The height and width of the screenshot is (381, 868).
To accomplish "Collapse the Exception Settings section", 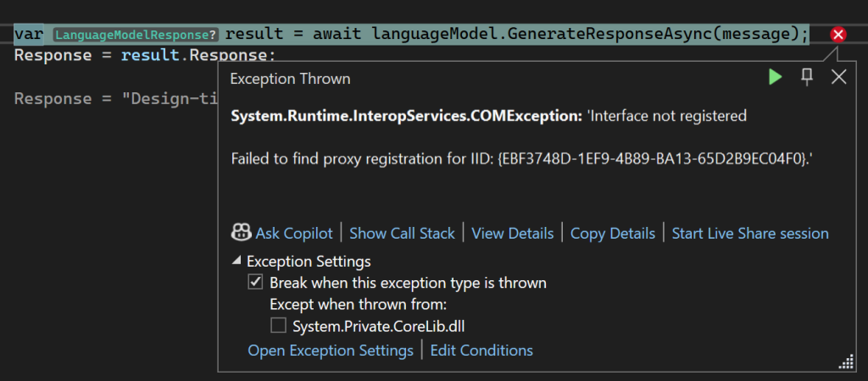I will (236, 262).
